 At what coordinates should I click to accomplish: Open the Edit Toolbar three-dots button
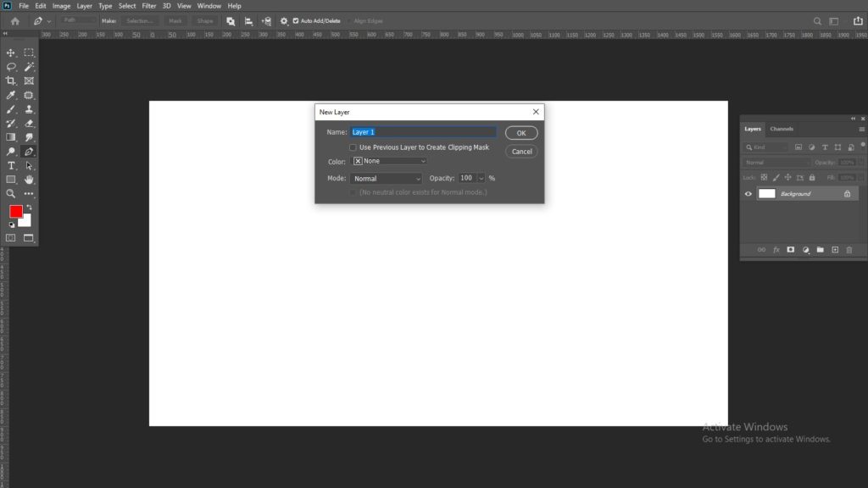click(x=29, y=194)
